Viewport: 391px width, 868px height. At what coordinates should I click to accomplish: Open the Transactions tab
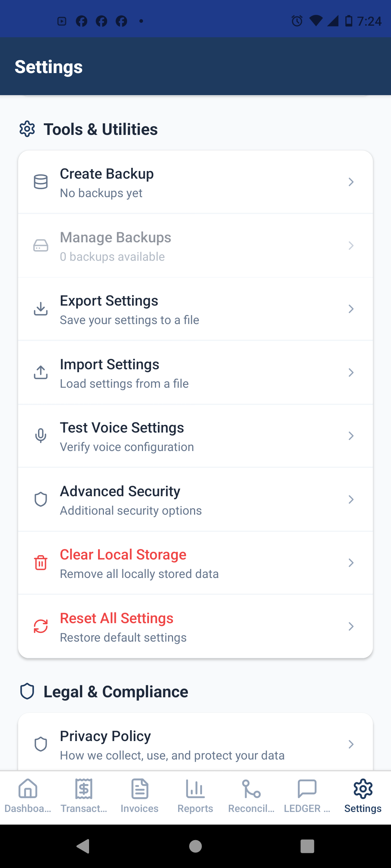pyautogui.click(x=84, y=796)
